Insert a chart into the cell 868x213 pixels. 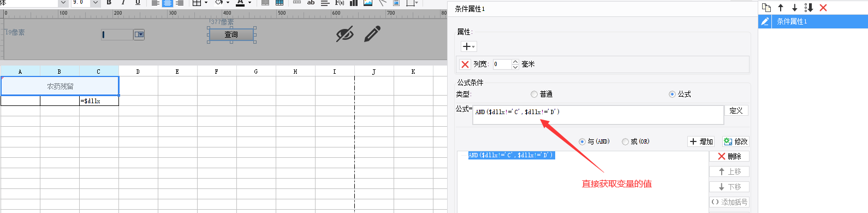[354, 3]
